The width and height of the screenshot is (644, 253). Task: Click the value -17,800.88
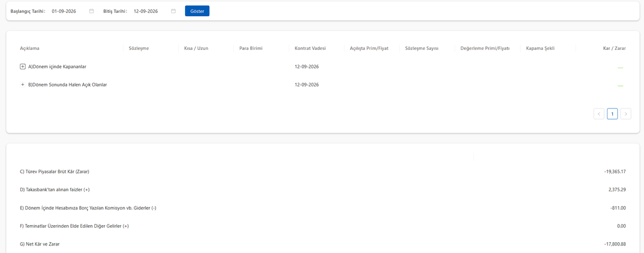[x=615, y=244]
